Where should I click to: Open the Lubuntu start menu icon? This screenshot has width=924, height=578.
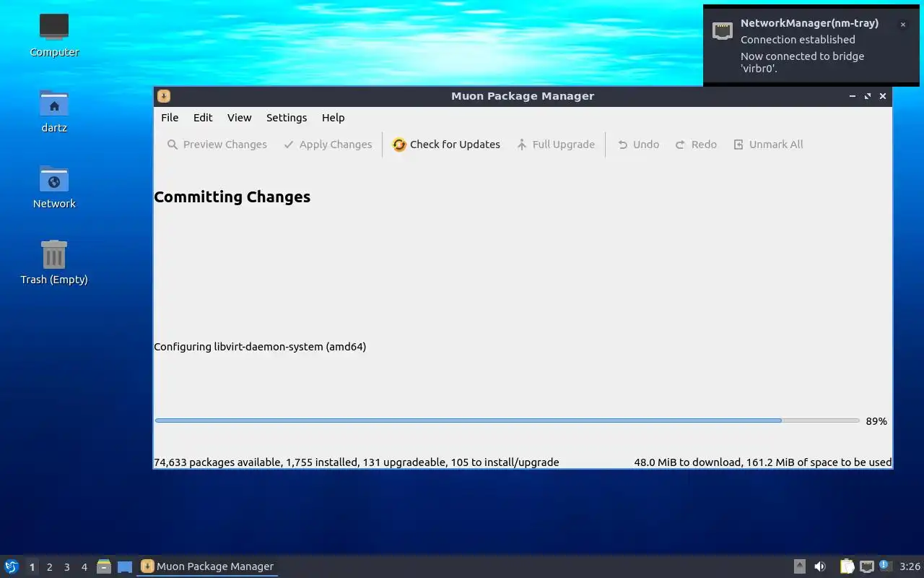click(11, 566)
